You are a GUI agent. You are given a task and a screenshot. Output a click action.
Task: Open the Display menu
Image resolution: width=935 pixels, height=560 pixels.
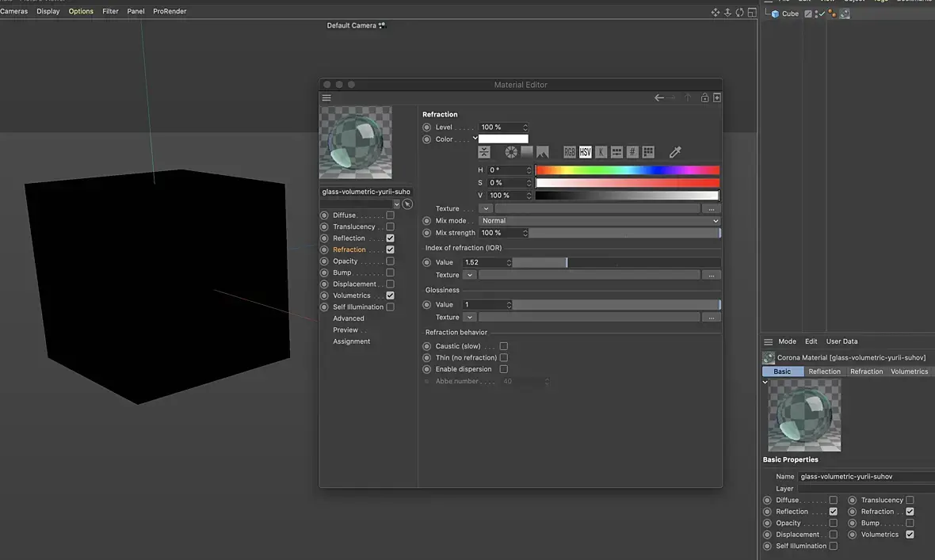(48, 11)
